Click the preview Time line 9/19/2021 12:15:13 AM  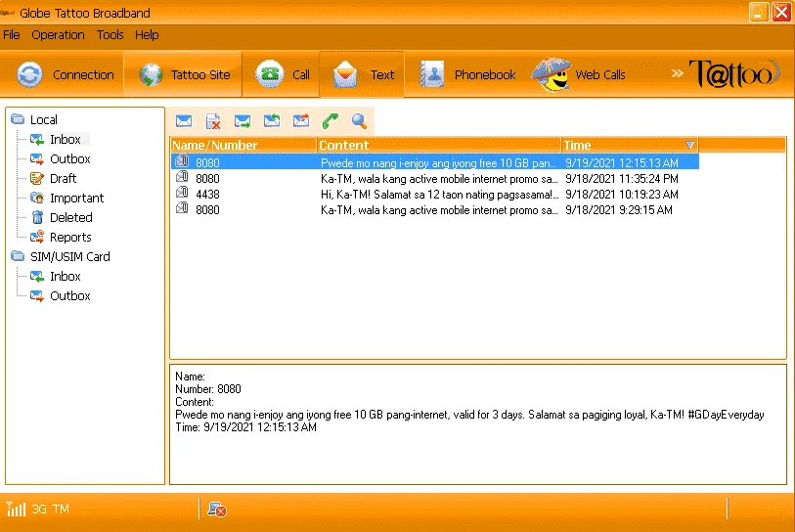point(245,427)
